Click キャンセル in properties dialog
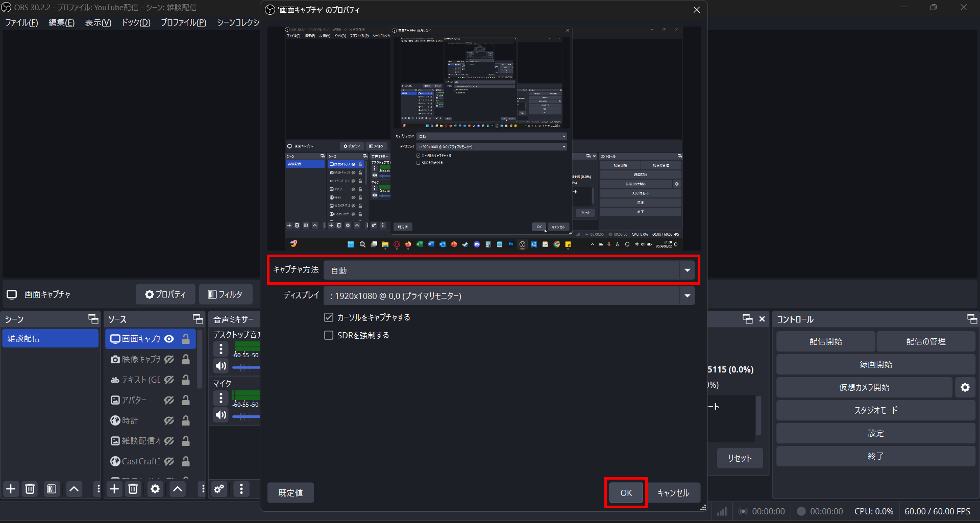Viewport: 980px width, 523px height. [673, 493]
